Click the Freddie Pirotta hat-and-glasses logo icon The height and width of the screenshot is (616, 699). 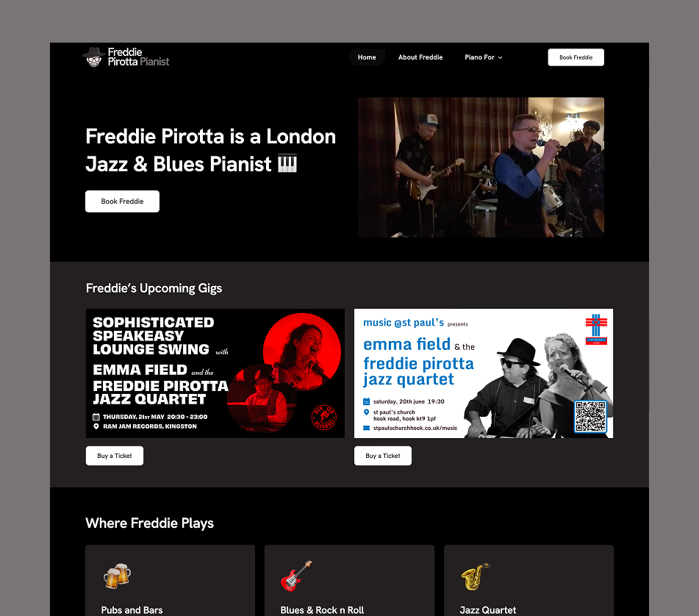click(93, 57)
